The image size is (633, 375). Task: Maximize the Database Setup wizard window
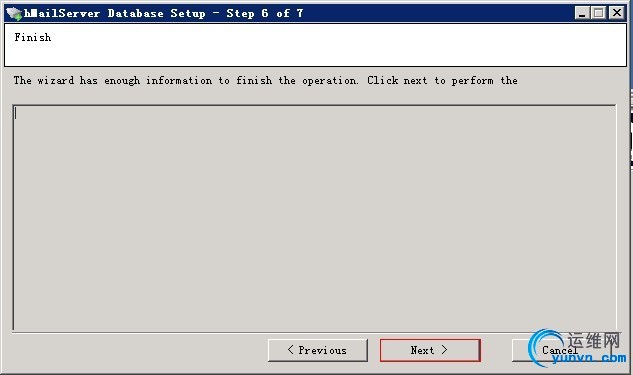[599, 13]
